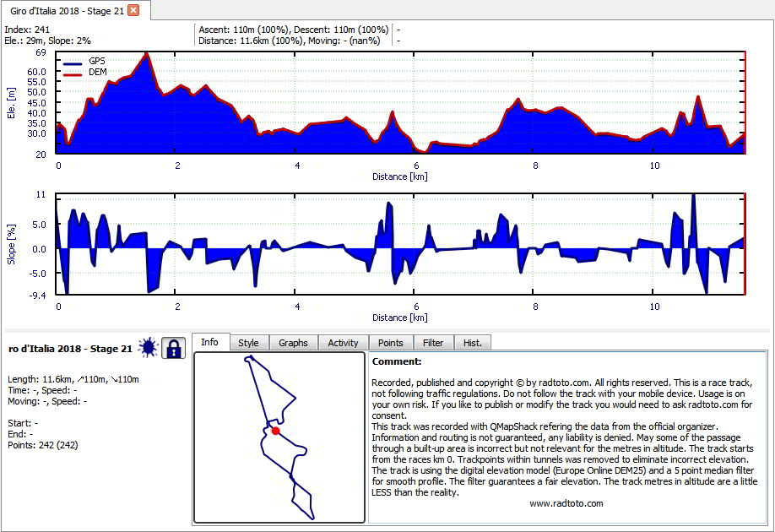Screen dimensions: 775x532
Task: Click the highest peak on elevation profile
Action: tap(146, 53)
